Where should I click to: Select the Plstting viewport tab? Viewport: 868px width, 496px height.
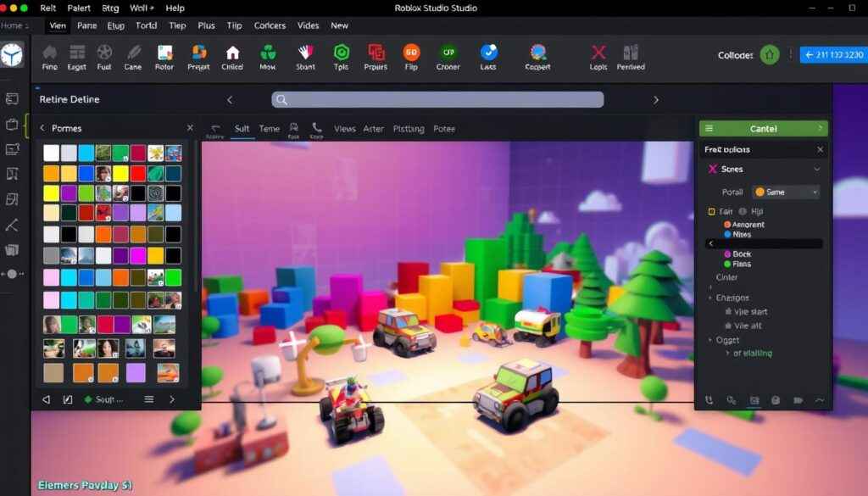409,128
